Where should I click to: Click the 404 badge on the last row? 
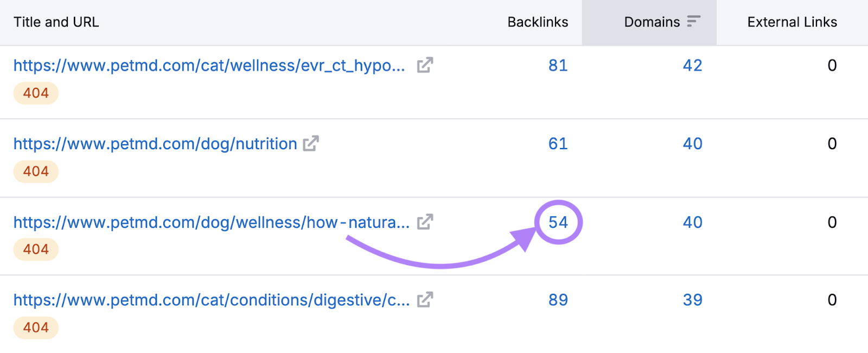(35, 327)
